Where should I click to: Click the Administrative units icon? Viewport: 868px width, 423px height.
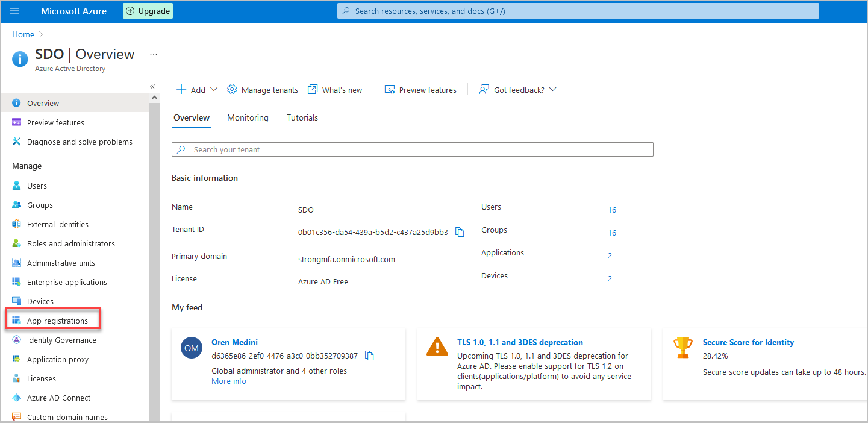point(16,263)
